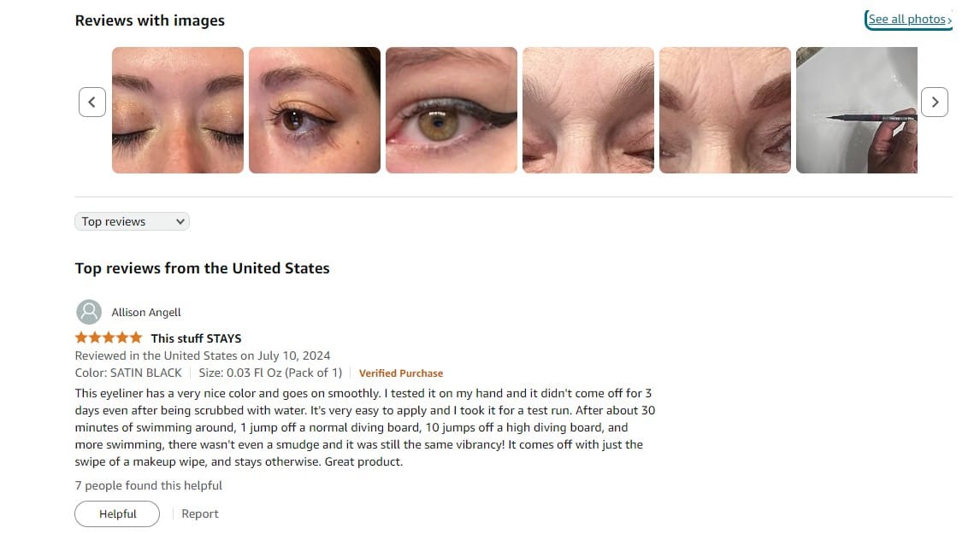Viewport: 980px width, 534px height.
Task: Mark the review as Helpful
Action: click(117, 514)
